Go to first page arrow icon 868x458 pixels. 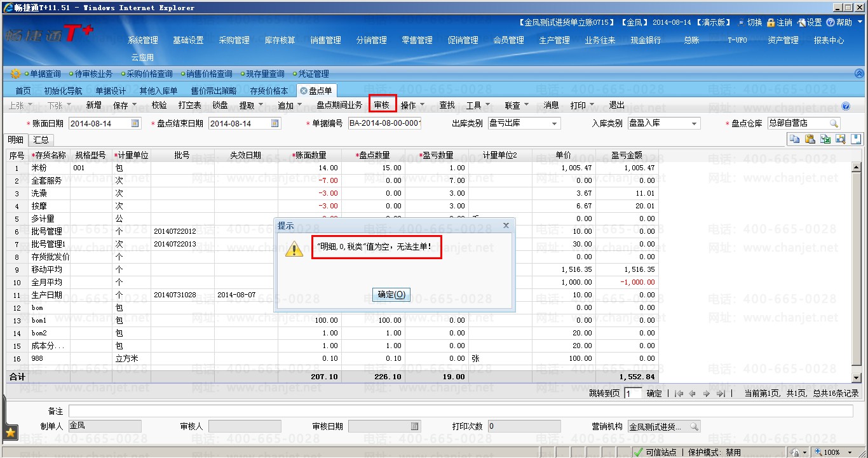pos(679,394)
